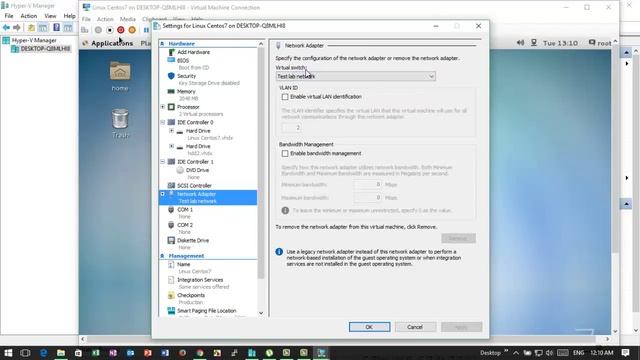The height and width of the screenshot is (360, 640).
Task: Open Action menu in Hyper-V Manager
Action: [29, 16]
